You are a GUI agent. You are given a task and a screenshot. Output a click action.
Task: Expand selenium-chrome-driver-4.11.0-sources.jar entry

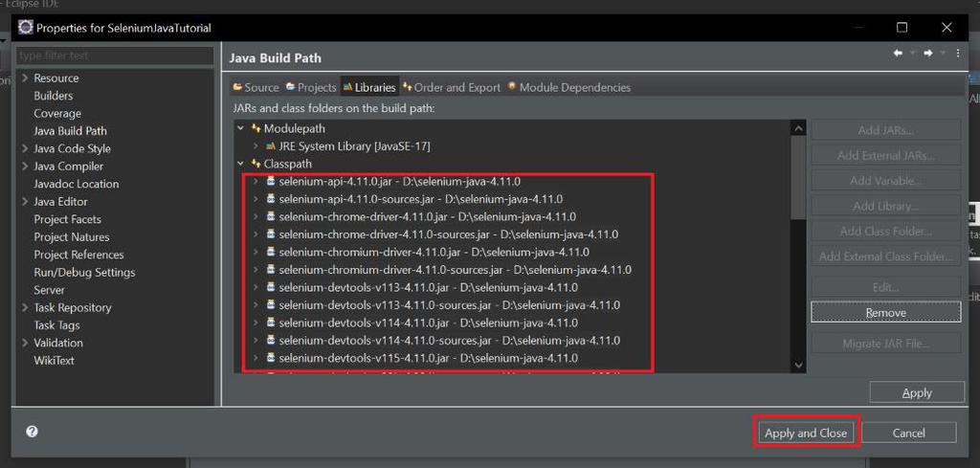click(255, 234)
